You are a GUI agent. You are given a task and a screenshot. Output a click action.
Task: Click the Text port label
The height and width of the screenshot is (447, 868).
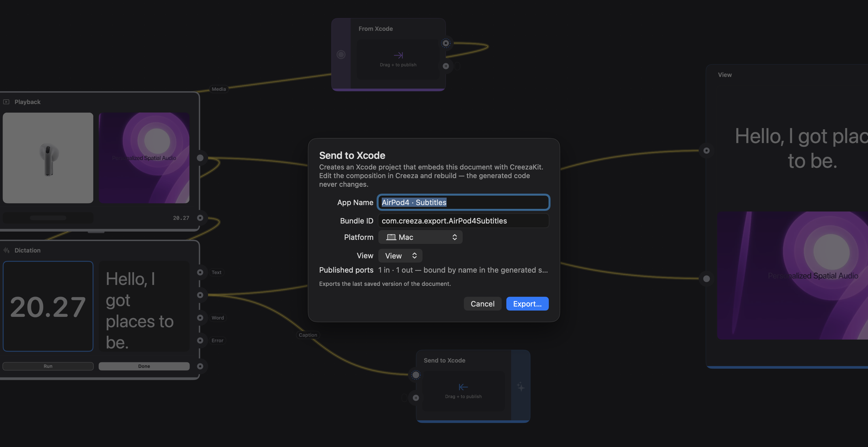click(216, 272)
